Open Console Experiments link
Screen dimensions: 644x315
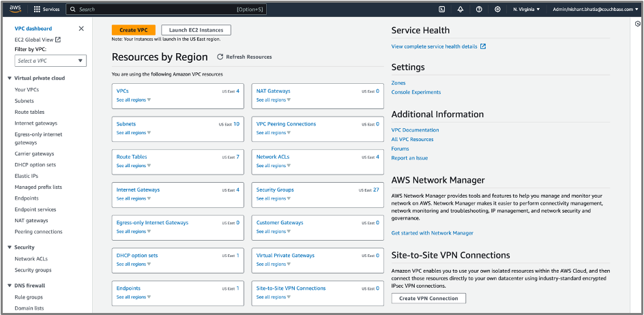click(x=416, y=93)
